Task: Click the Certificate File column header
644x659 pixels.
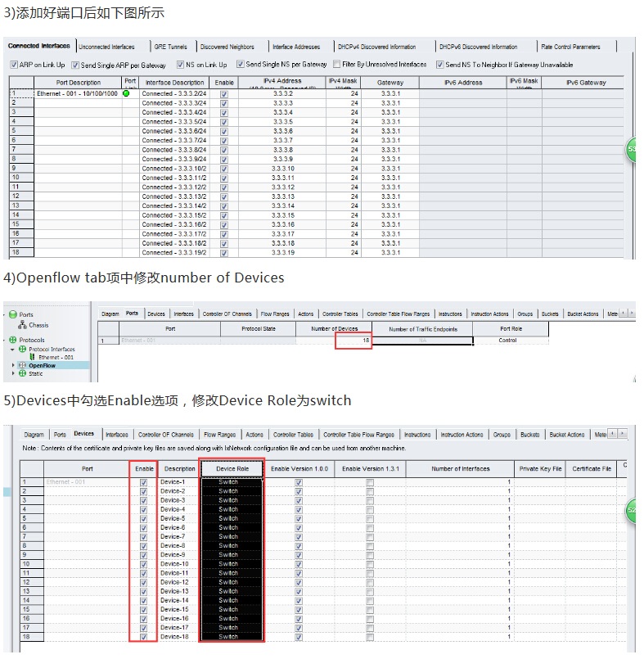Action: click(x=592, y=468)
